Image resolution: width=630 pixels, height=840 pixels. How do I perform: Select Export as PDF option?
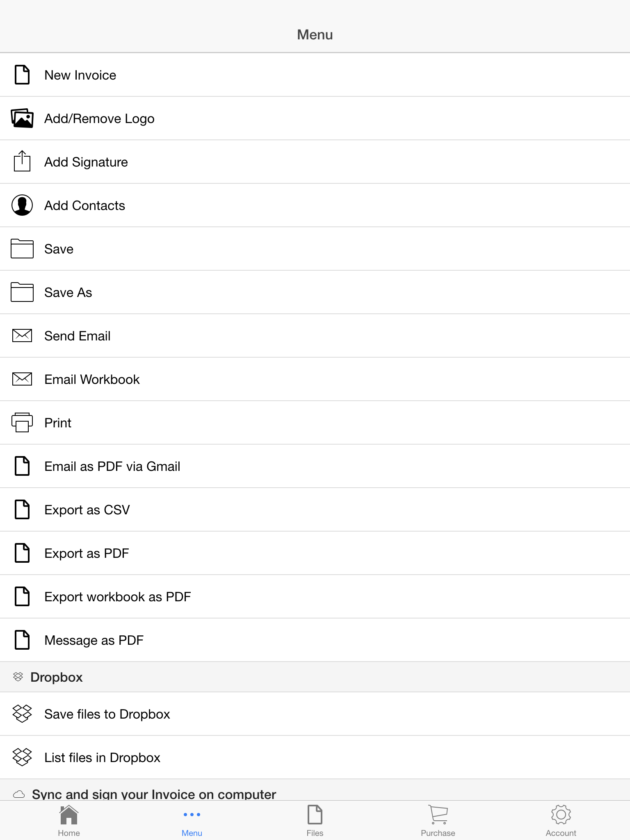pyautogui.click(x=315, y=553)
